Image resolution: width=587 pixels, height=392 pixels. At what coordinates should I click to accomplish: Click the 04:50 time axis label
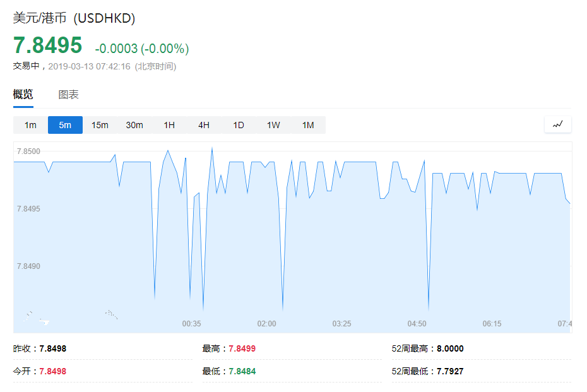pyautogui.click(x=417, y=323)
